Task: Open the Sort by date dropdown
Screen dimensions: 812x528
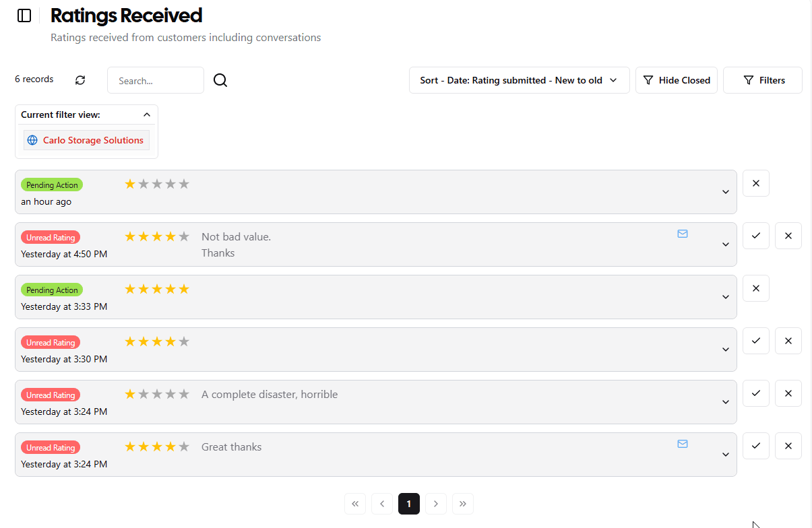Action: (519, 80)
